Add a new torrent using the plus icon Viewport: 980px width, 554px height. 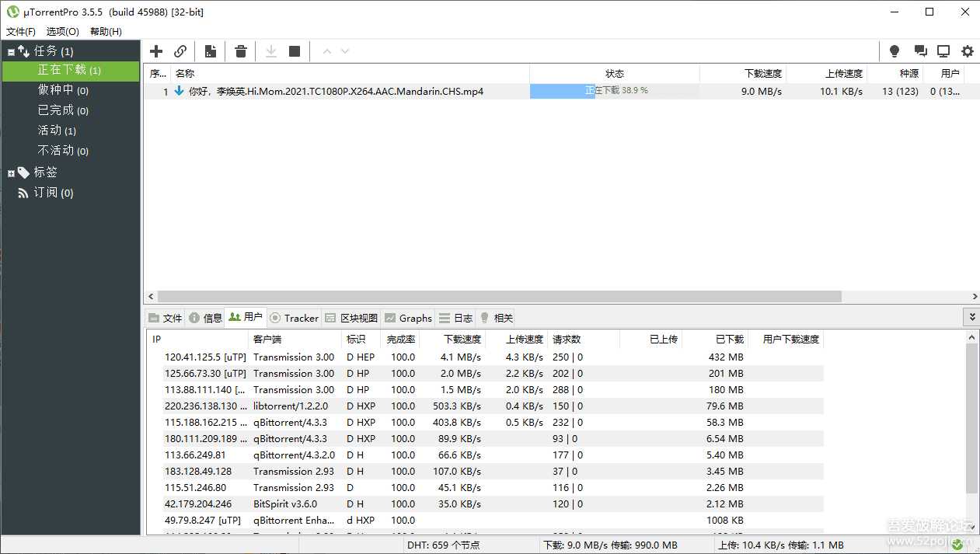(155, 51)
